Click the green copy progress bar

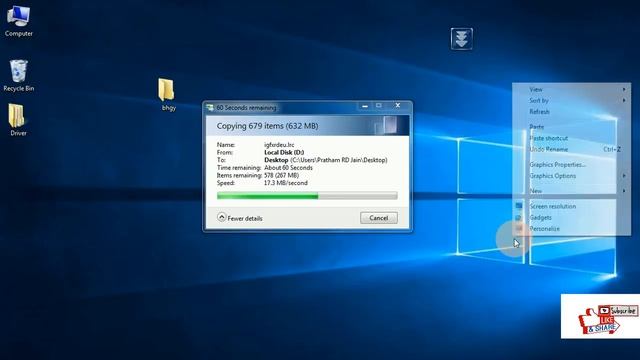[x=307, y=196]
